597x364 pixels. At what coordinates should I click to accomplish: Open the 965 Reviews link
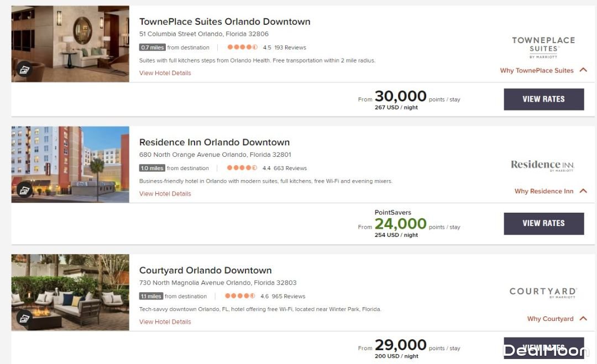tap(289, 297)
